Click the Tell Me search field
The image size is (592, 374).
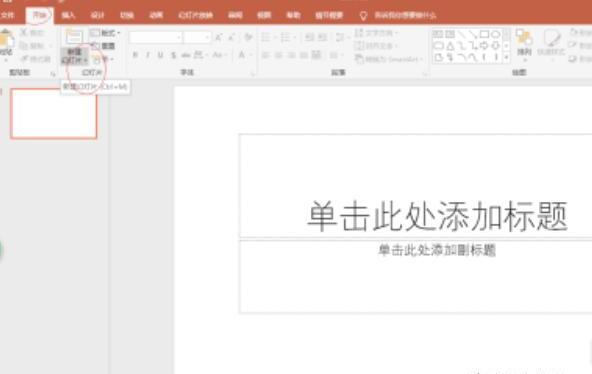[405, 15]
